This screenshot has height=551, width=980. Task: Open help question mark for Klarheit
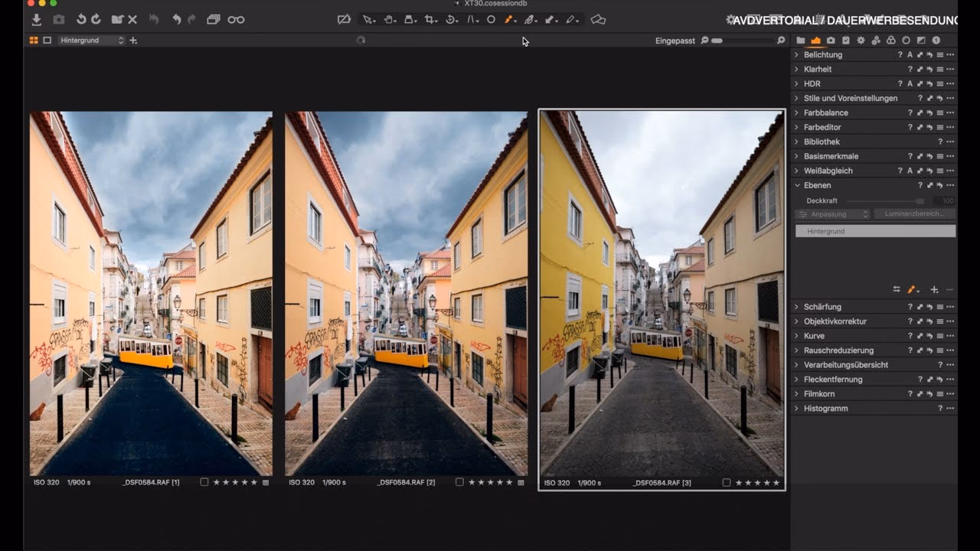910,69
